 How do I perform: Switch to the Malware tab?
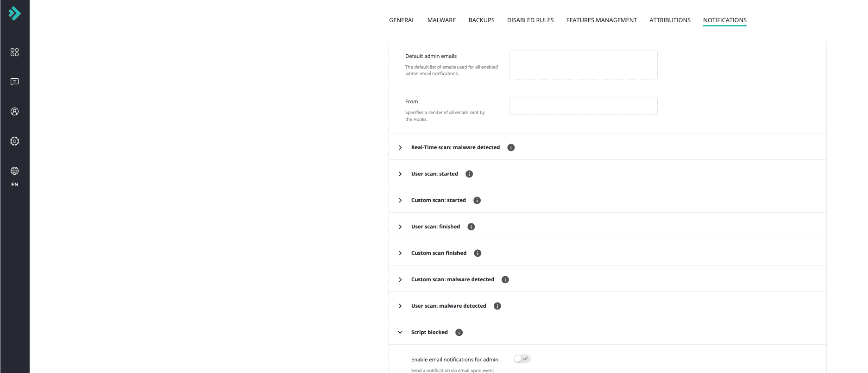click(x=441, y=20)
